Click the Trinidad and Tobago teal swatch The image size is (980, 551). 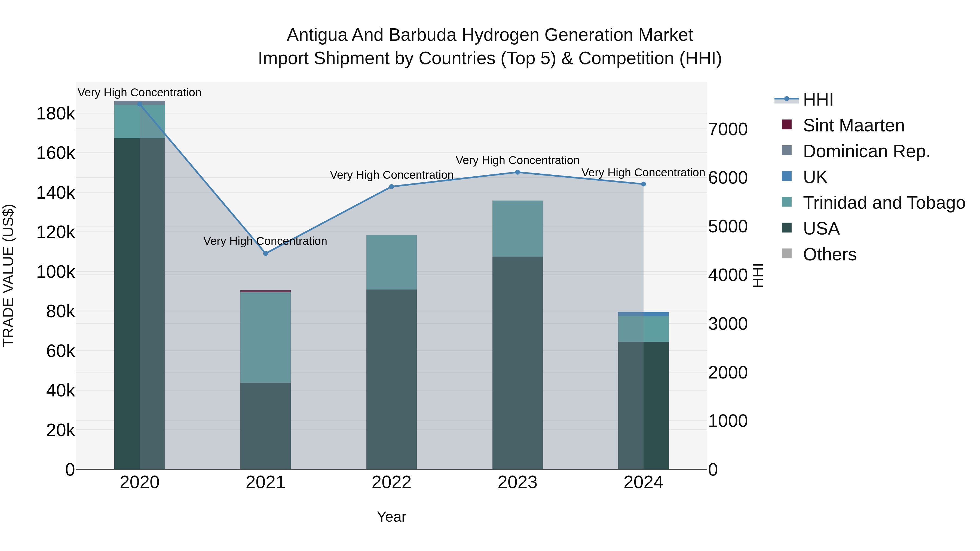coord(786,202)
